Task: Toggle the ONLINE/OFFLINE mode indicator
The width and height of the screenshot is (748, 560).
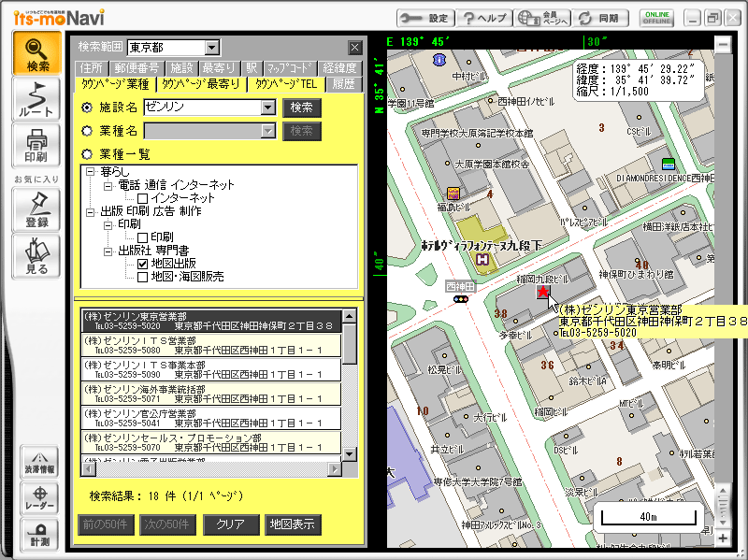Action: click(x=657, y=18)
